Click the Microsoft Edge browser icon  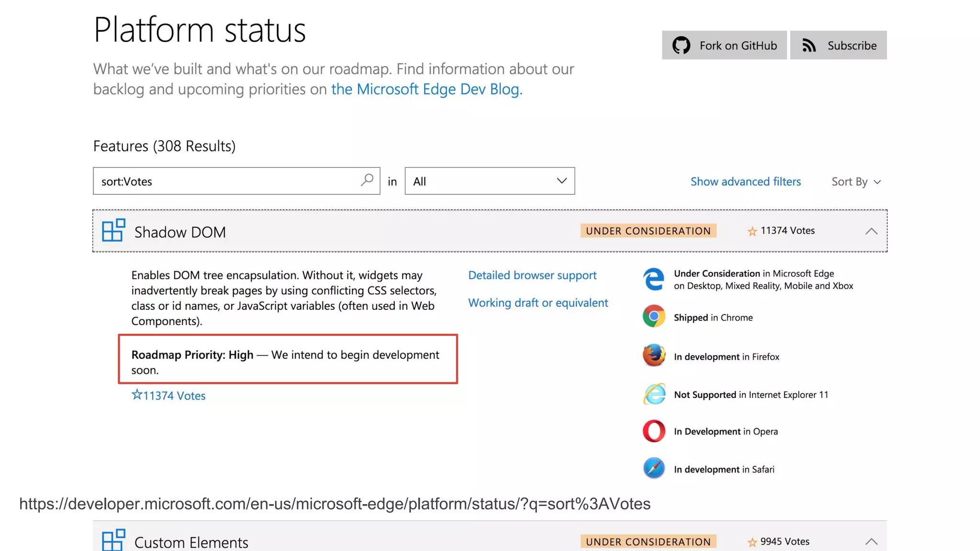654,279
